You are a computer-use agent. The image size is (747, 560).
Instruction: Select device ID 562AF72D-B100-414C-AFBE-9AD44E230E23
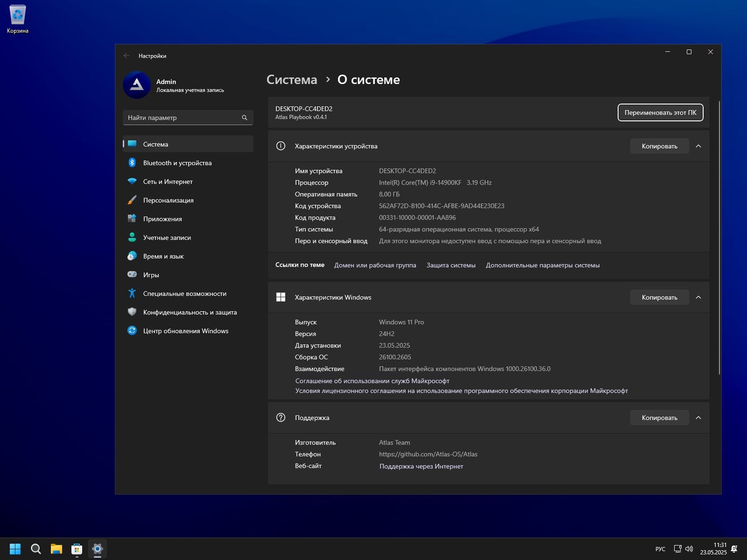click(x=442, y=206)
